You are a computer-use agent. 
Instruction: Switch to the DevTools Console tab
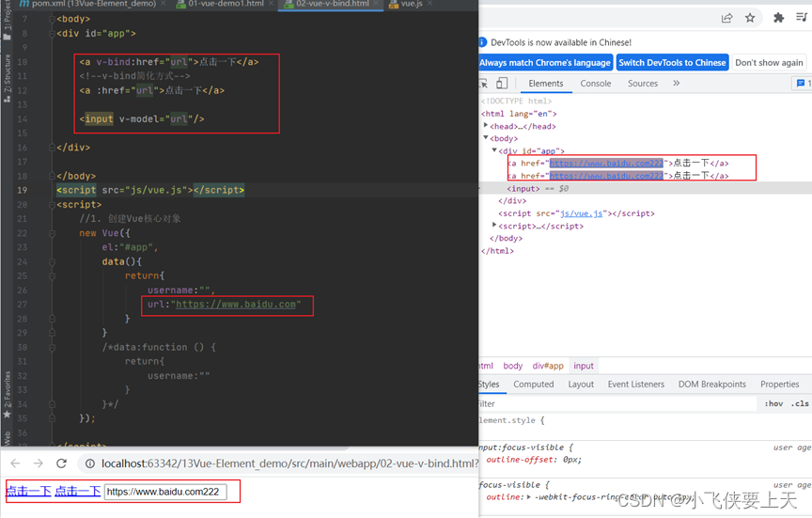596,84
